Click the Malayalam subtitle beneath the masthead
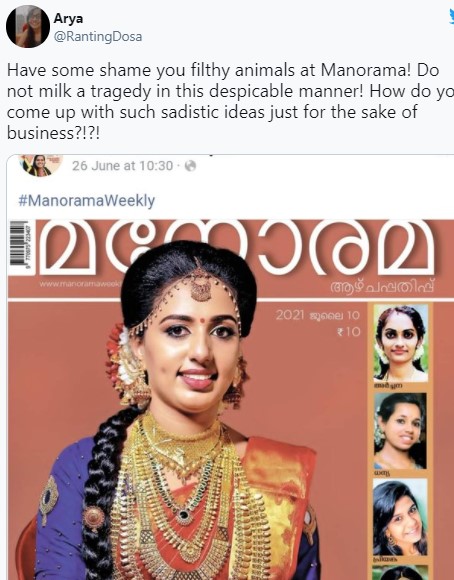This screenshot has height=580, width=454. pyautogui.click(x=382, y=287)
